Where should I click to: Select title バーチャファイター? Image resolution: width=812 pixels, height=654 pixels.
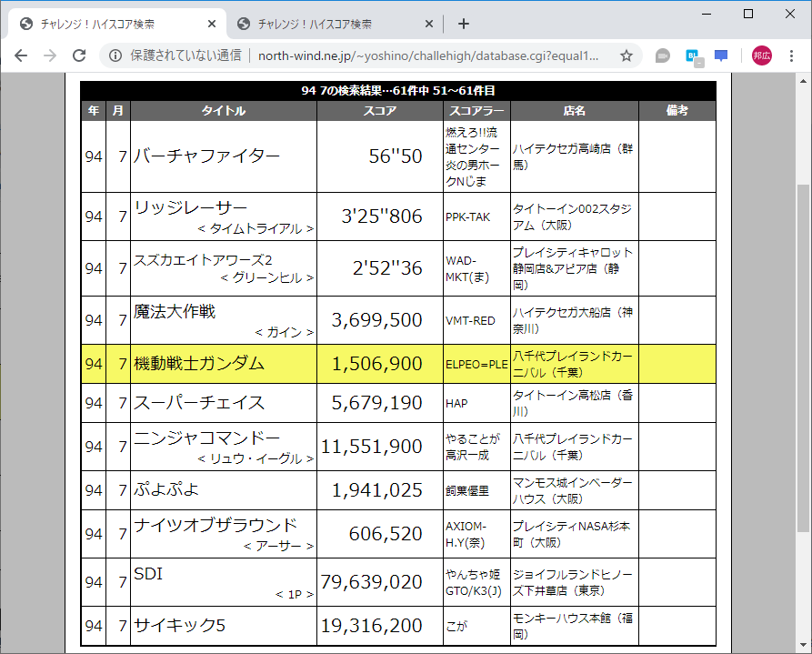click(x=206, y=156)
